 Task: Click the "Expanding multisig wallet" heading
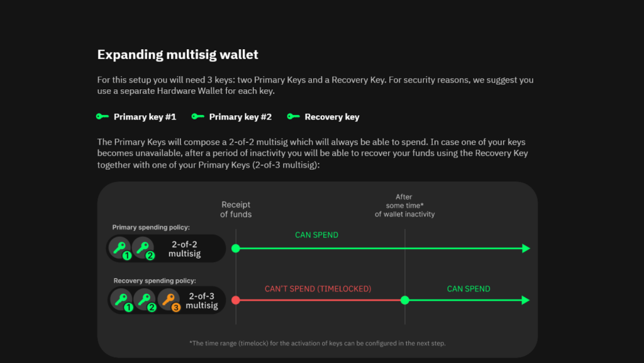[177, 54]
